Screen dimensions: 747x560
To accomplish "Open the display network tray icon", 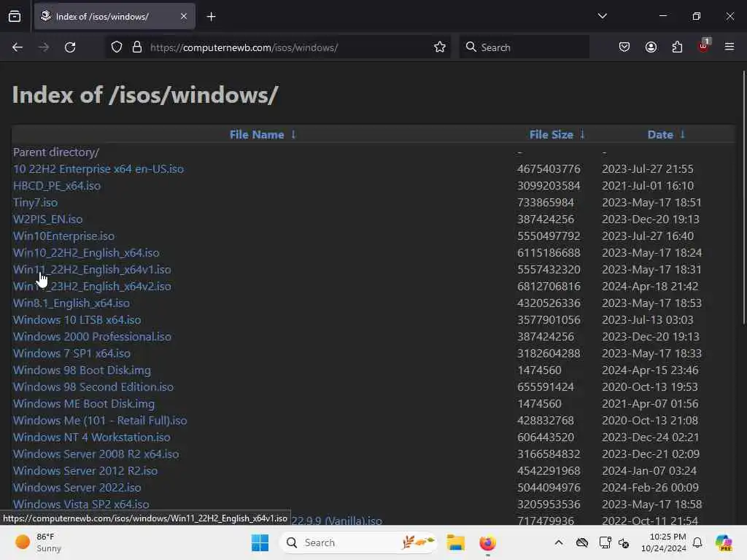I will pos(605,542).
